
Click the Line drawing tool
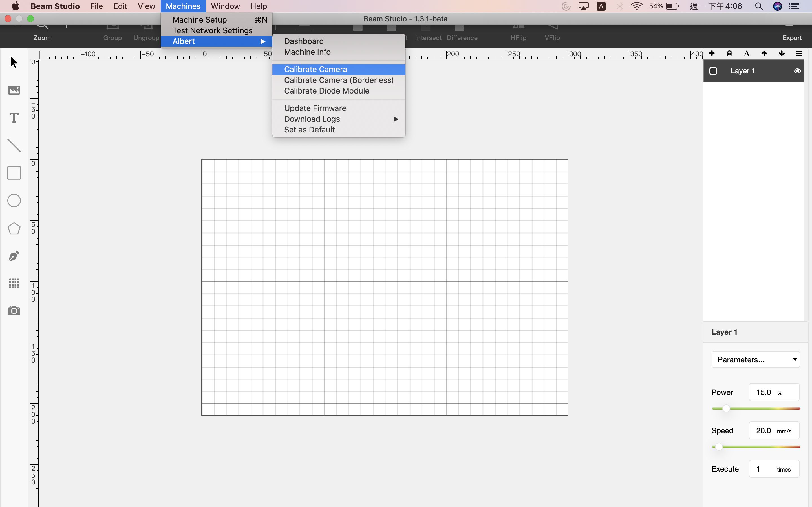tap(14, 146)
